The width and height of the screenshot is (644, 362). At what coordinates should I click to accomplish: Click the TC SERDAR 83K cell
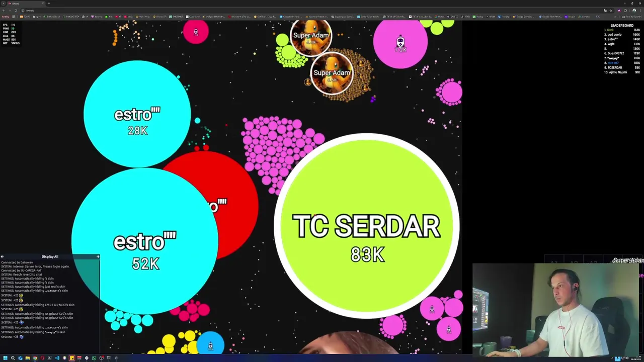367,226
